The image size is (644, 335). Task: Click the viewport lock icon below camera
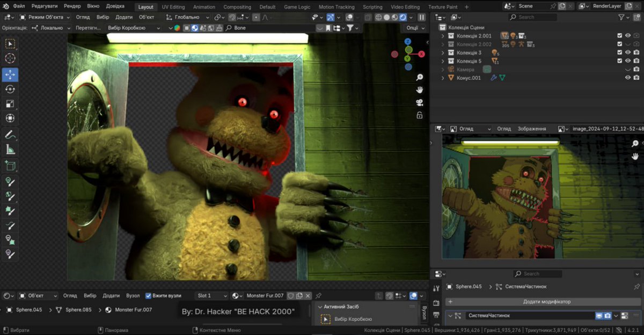pos(420,115)
